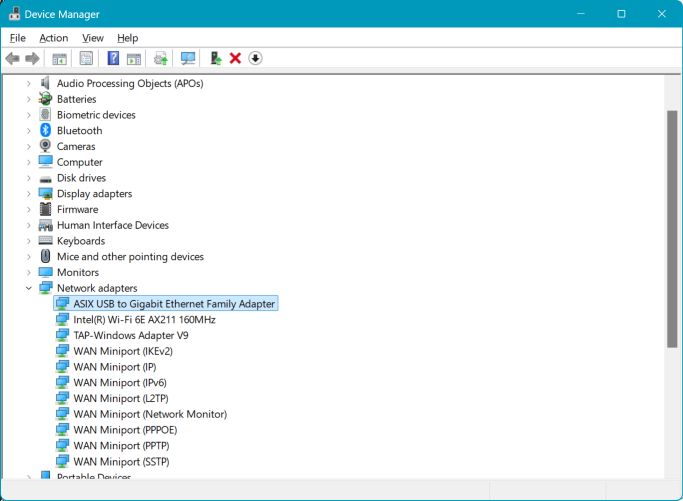Expand the Display adapters category
Screen dimensions: 683x501
(x=29, y=193)
